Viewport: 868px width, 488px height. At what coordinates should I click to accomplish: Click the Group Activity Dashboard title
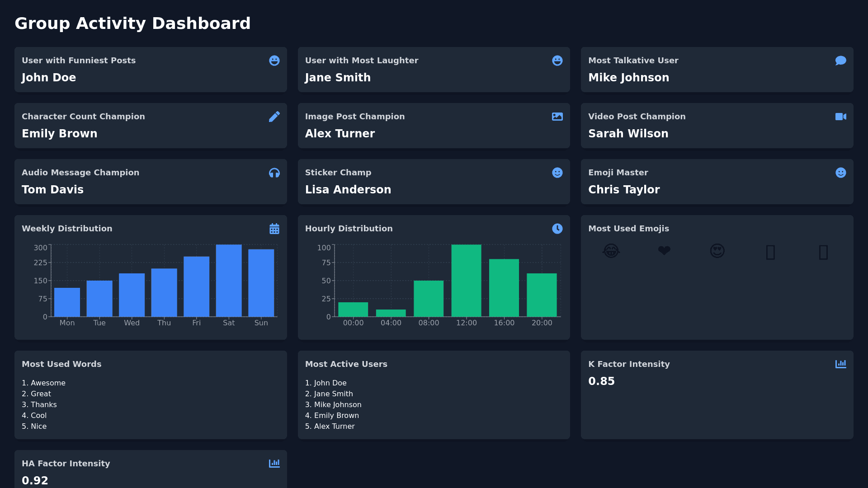[132, 23]
